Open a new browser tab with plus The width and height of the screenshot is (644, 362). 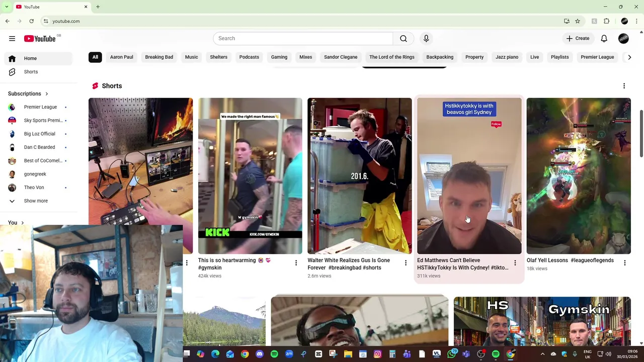(x=98, y=7)
